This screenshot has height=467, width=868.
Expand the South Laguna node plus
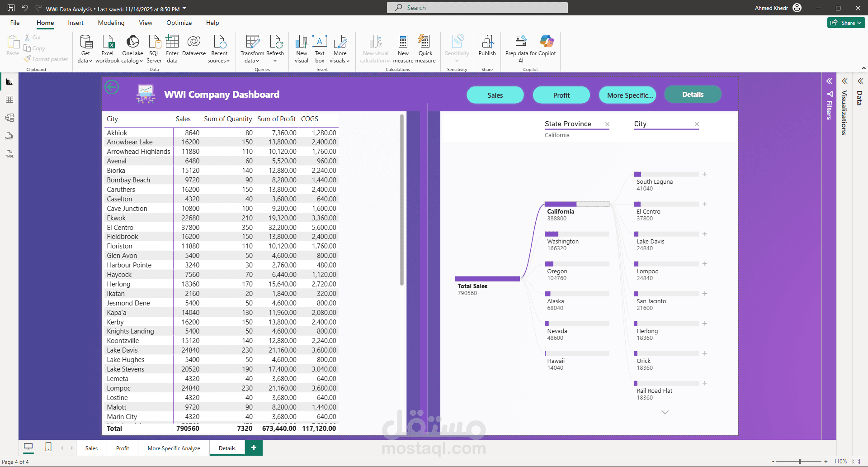pos(705,174)
